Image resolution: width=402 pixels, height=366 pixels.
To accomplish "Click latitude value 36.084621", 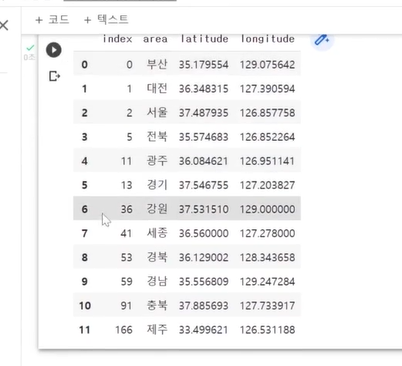I will tap(204, 161).
